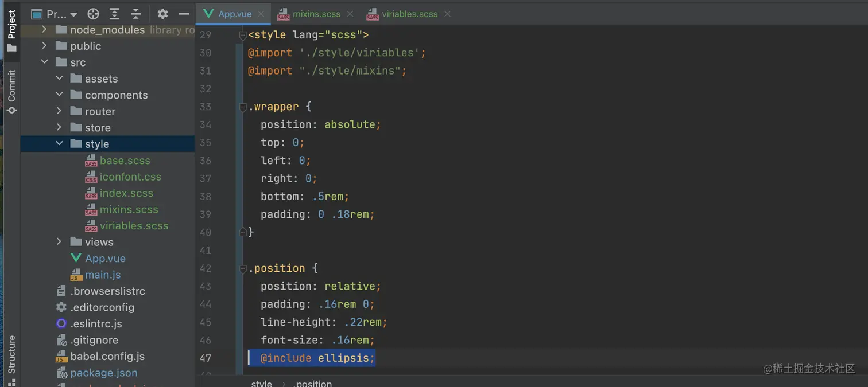The image size is (868, 387).
Task: Open .editorconfig file
Action: (102, 307)
